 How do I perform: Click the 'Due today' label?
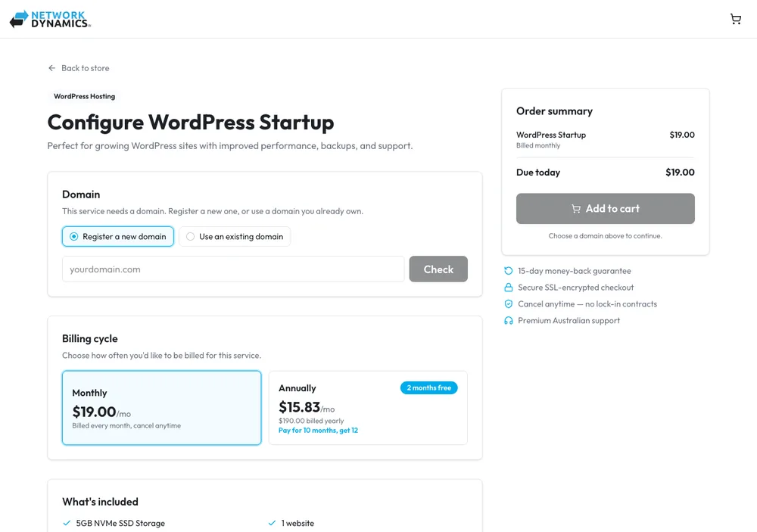(538, 173)
